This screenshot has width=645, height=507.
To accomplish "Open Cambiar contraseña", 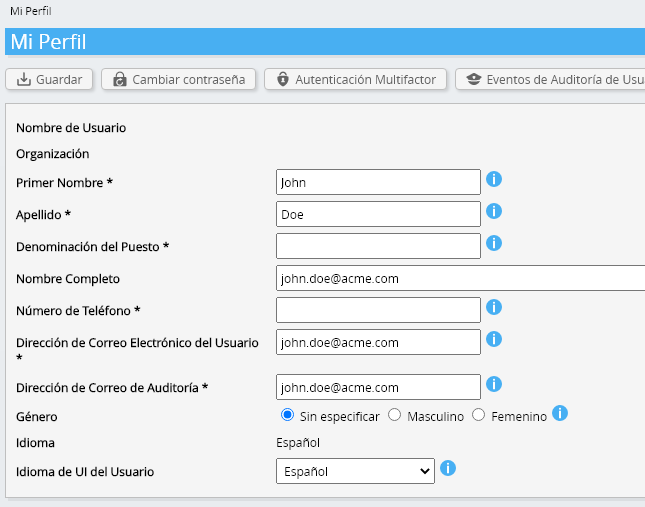I will click(x=179, y=79).
